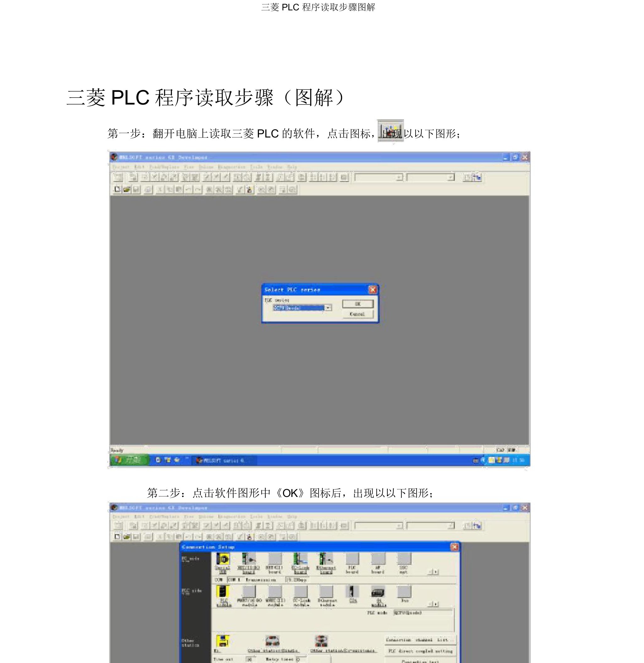Close the Select PLC series dialog
Screen dimensions: 644x663
pyautogui.click(x=373, y=289)
